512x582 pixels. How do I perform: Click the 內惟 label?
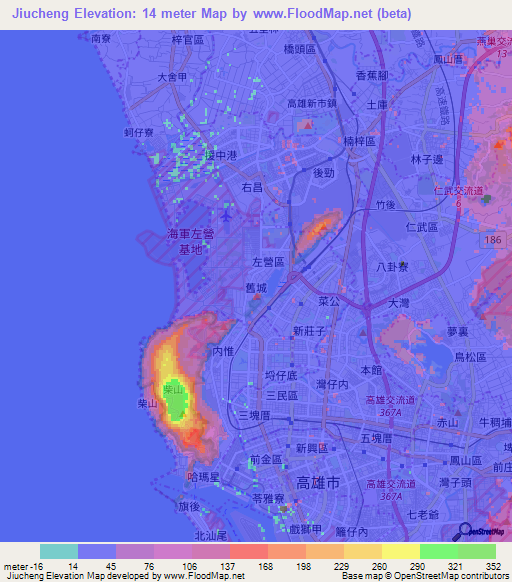(223, 351)
